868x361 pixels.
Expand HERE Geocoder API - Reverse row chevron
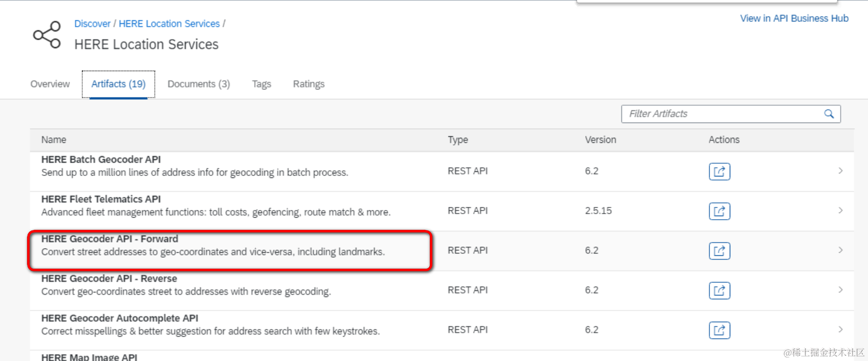tap(841, 290)
